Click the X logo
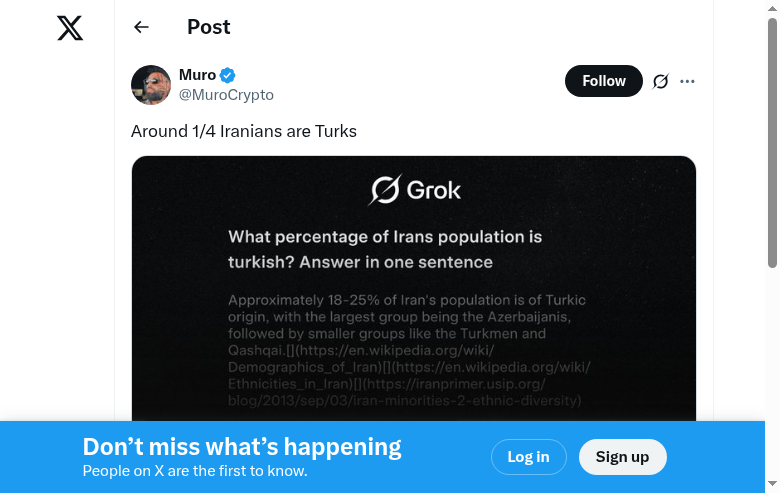The image size is (780, 493). [70, 28]
